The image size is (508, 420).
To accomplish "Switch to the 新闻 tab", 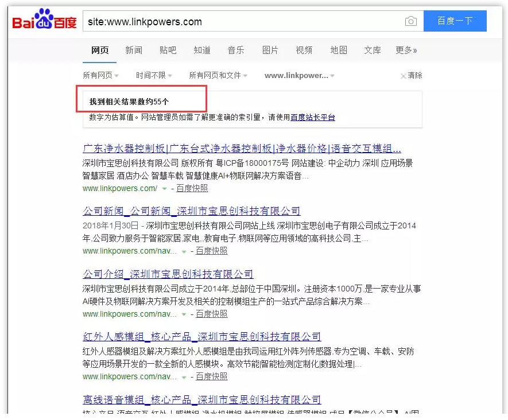I will point(134,50).
